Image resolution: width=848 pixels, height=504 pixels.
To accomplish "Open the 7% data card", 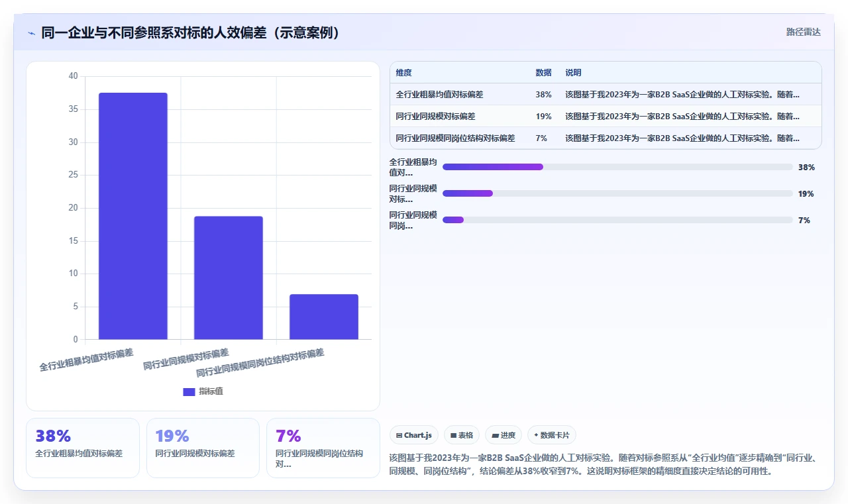I will point(323,448).
